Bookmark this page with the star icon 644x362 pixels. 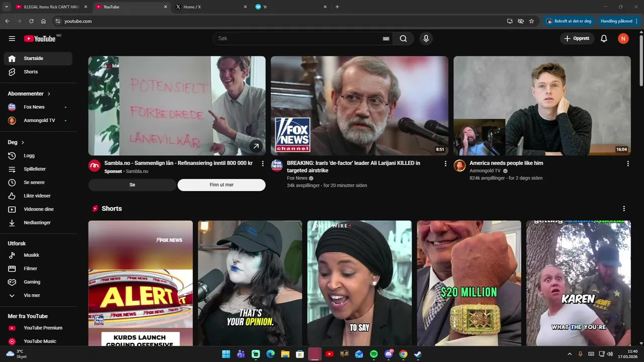pos(531,21)
